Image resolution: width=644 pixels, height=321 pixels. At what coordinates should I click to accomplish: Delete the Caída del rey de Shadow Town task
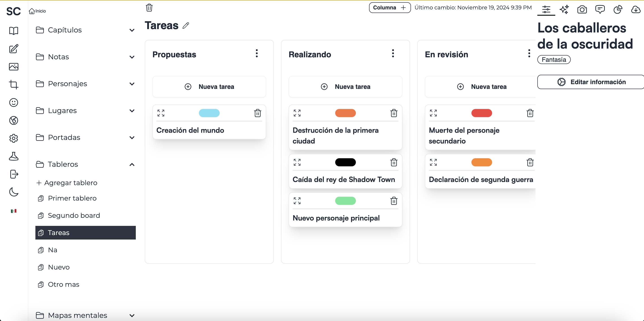(394, 162)
